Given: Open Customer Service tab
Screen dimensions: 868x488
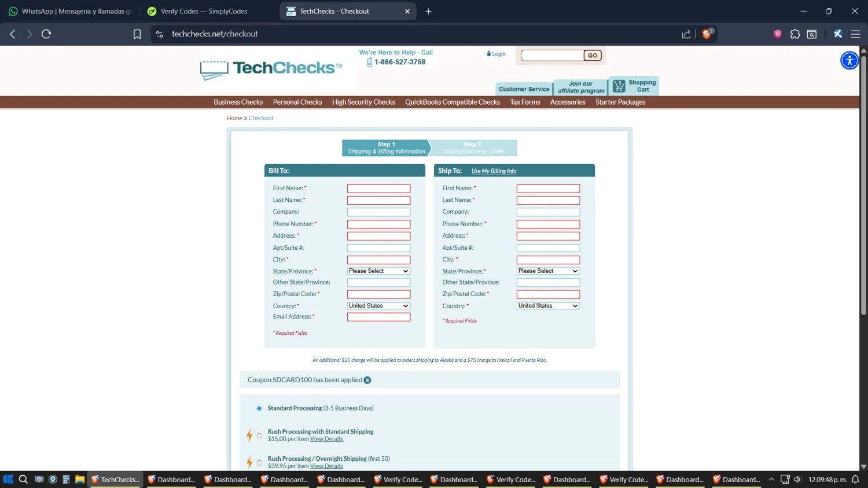Looking at the screenshot, I should (x=524, y=89).
